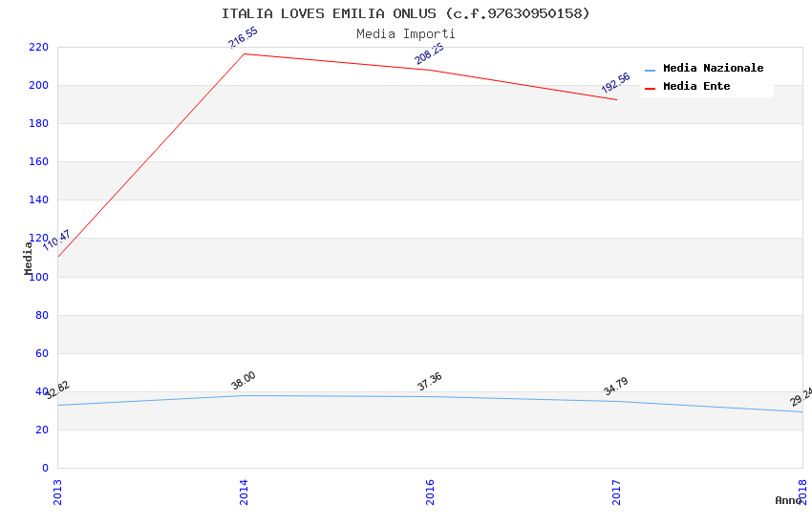The image size is (812, 525).
Task: Click the red Media Ente legend swatch
Action: click(650, 89)
